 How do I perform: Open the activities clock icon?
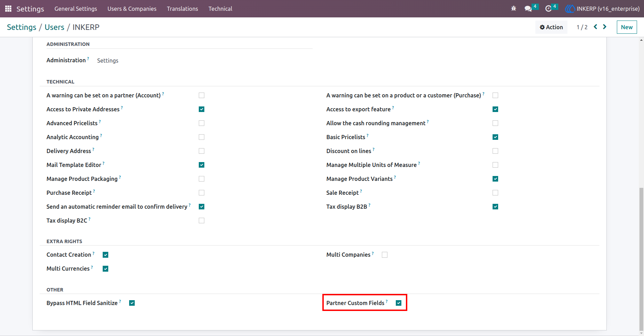[x=548, y=9]
